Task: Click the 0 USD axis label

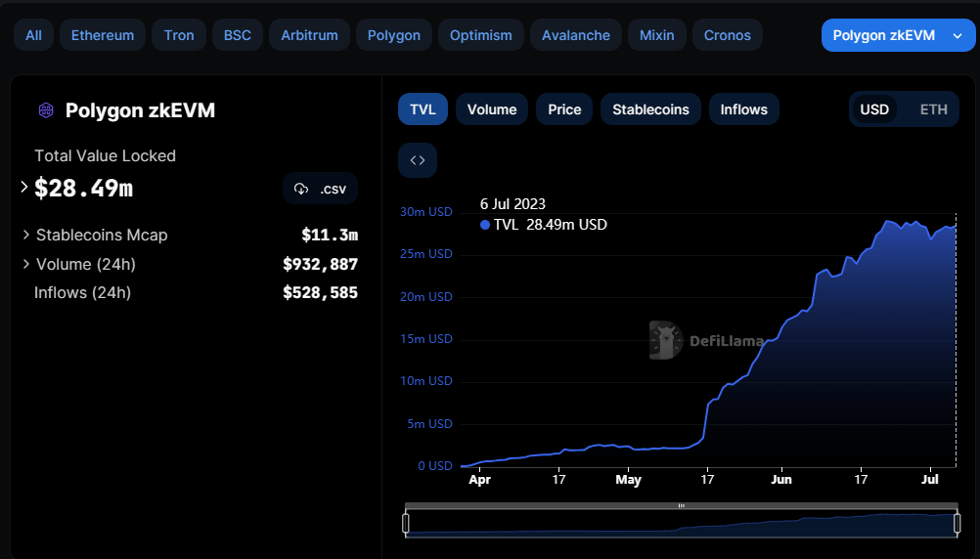Action: click(435, 466)
